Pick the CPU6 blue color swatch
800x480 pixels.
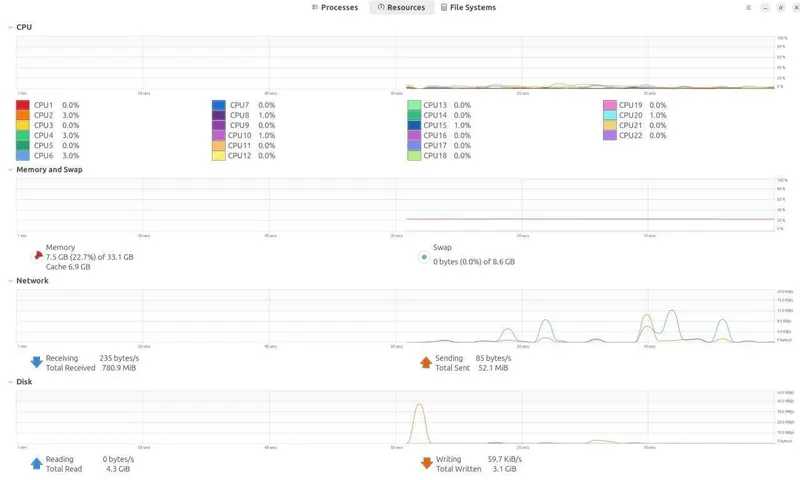(x=23, y=156)
